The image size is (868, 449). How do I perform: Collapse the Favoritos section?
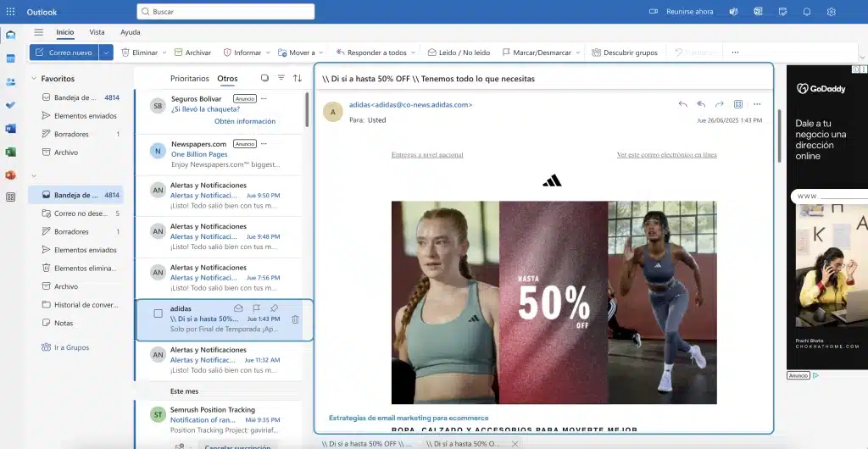pos(34,79)
